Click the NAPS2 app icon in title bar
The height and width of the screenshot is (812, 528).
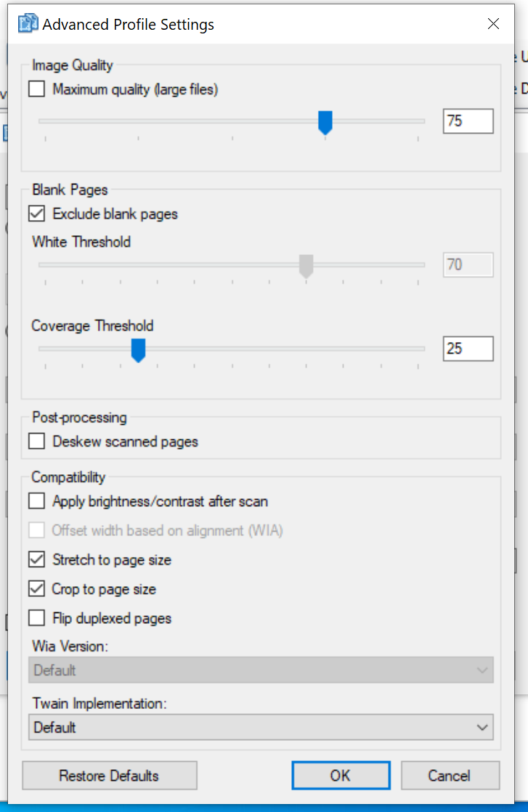coord(27,23)
